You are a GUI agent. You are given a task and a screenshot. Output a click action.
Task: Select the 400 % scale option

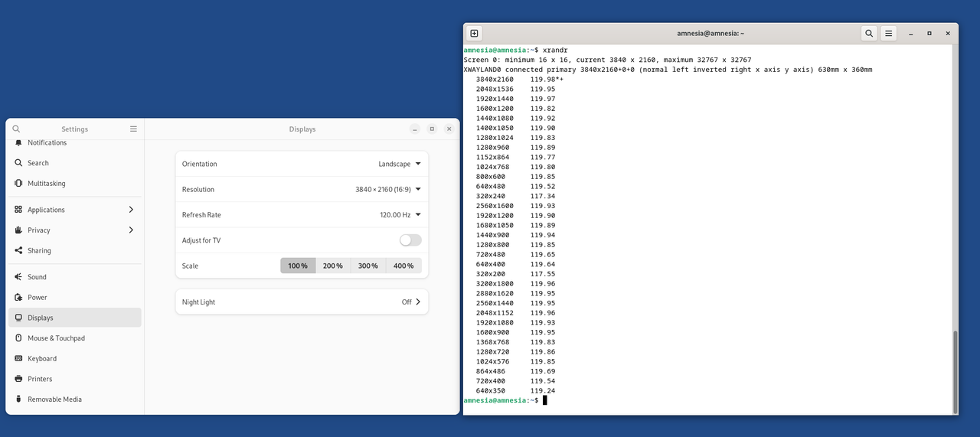tap(403, 266)
